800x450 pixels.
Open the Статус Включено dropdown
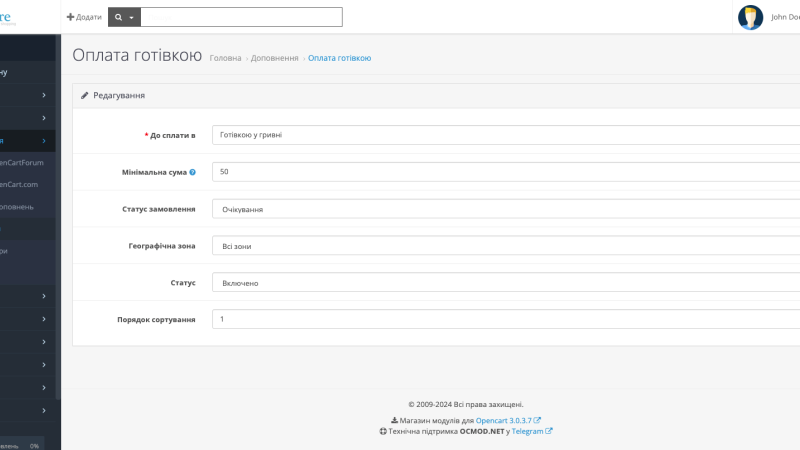(506, 282)
